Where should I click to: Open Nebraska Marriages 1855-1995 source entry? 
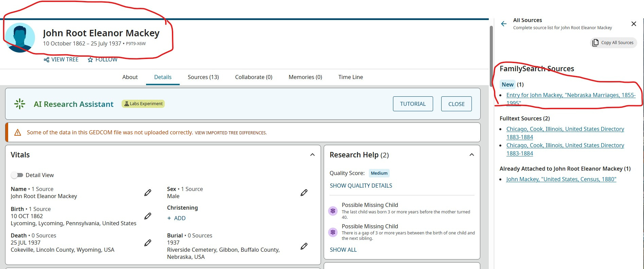pos(571,99)
